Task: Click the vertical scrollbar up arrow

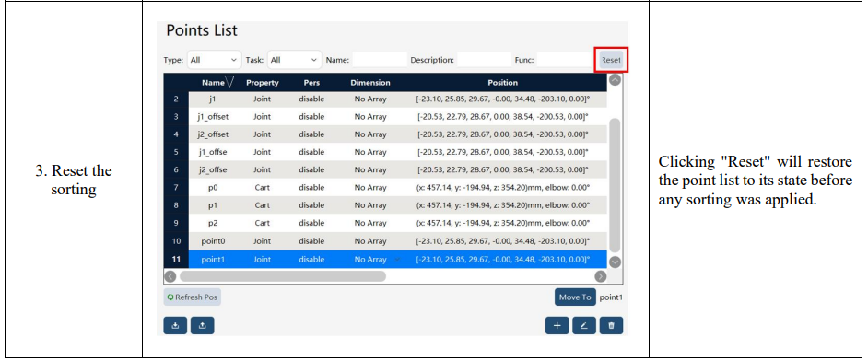Action: 615,80
